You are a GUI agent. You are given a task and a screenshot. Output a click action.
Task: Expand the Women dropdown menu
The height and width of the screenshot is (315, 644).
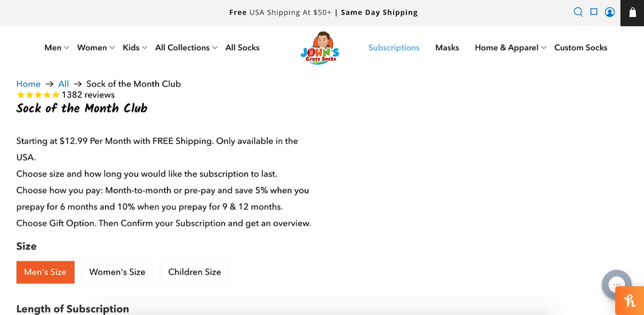tap(96, 48)
